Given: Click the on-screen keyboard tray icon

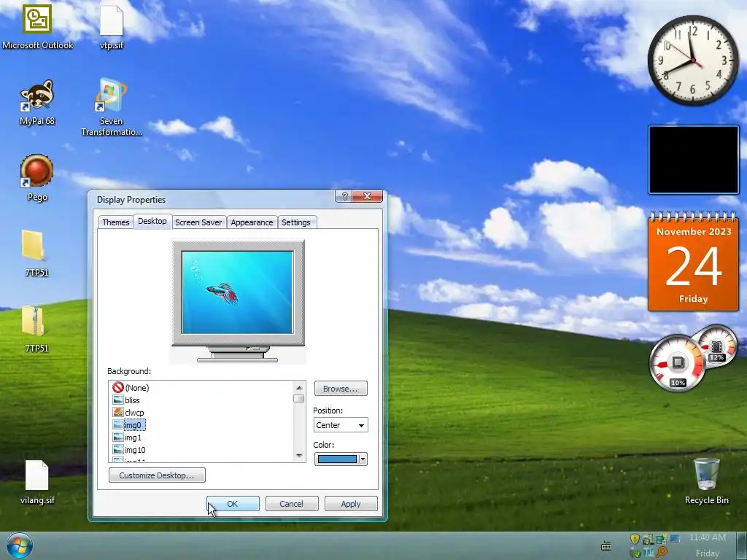Looking at the screenshot, I should [x=606, y=545].
